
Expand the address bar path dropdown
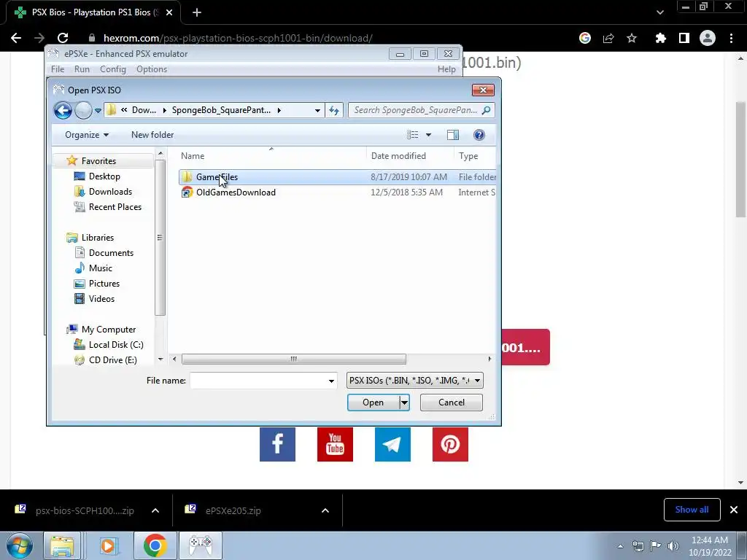tap(317, 111)
